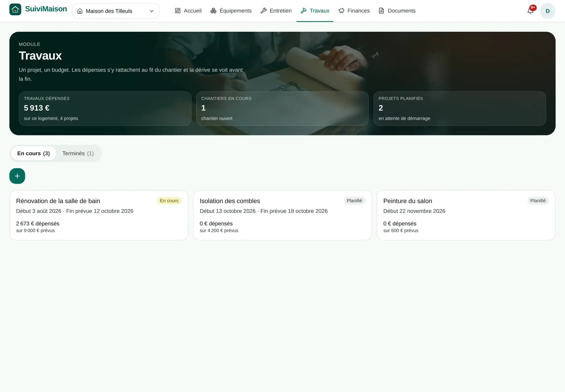Image resolution: width=565 pixels, height=392 pixels.
Task: Open the Finances page
Action: click(354, 11)
